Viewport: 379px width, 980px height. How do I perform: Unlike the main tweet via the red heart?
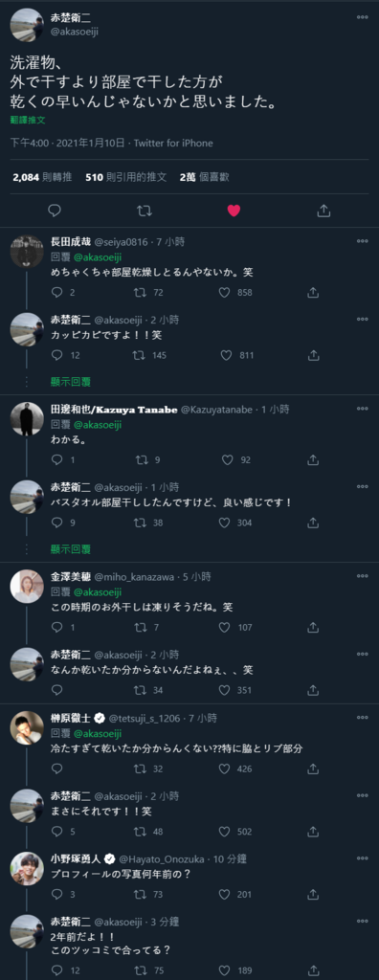(x=234, y=211)
